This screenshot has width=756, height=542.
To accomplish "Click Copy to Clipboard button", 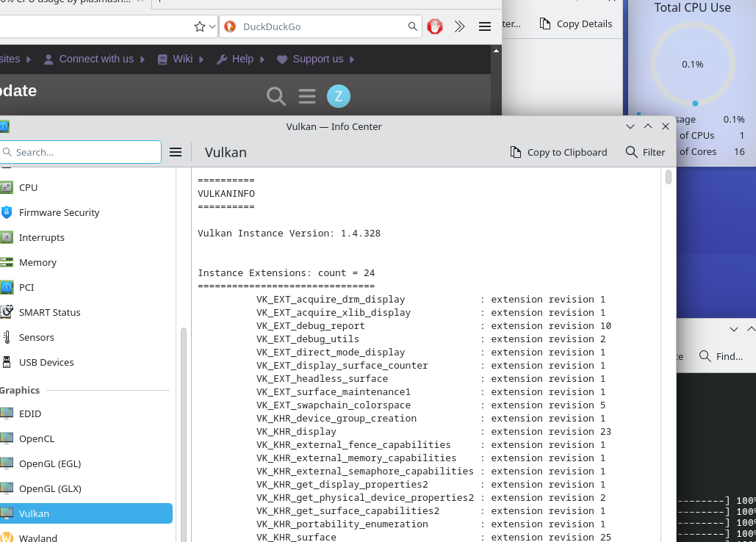I will coord(558,152).
